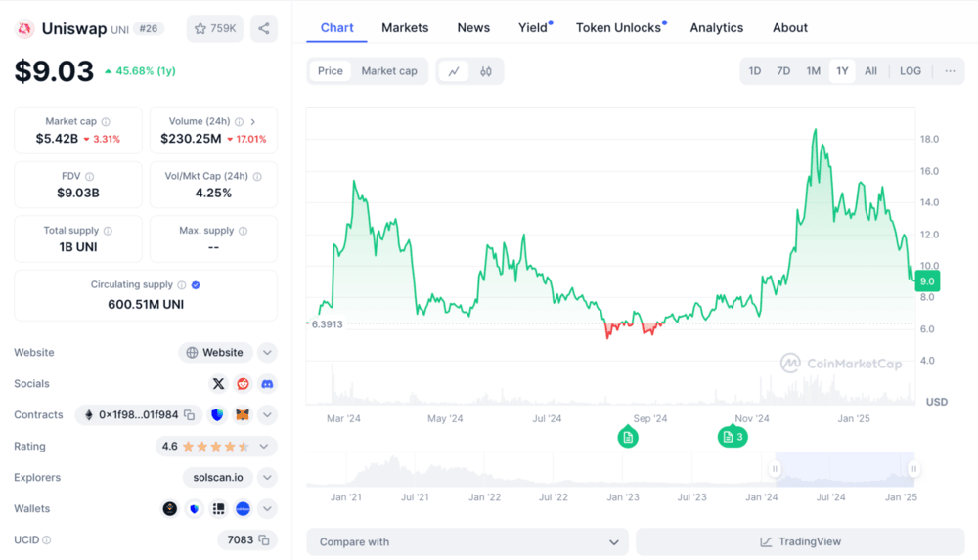
Task: Switch chart to Market cap view
Action: pos(388,71)
